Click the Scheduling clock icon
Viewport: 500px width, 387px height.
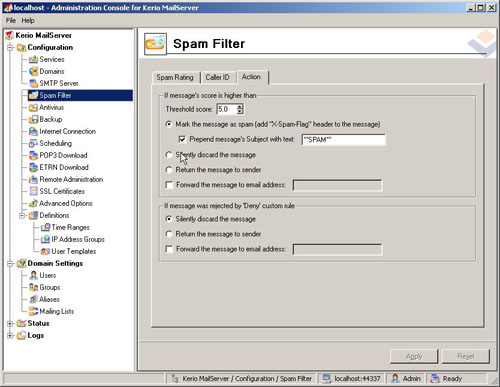pos(33,143)
